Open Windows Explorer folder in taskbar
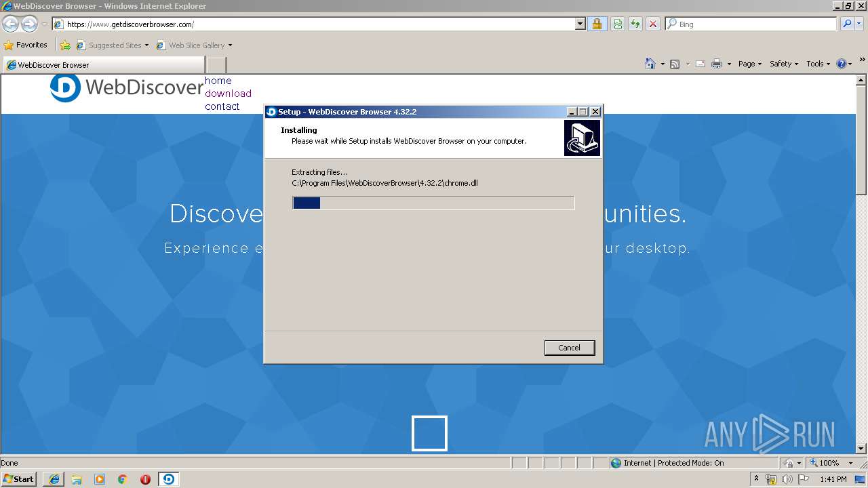 coord(77,479)
